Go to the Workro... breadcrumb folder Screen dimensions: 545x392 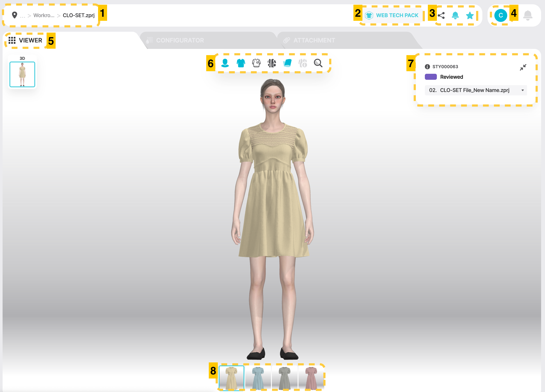44,15
